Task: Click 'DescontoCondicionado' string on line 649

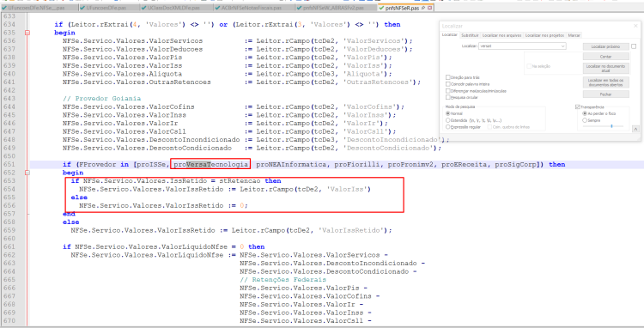Action: point(388,148)
